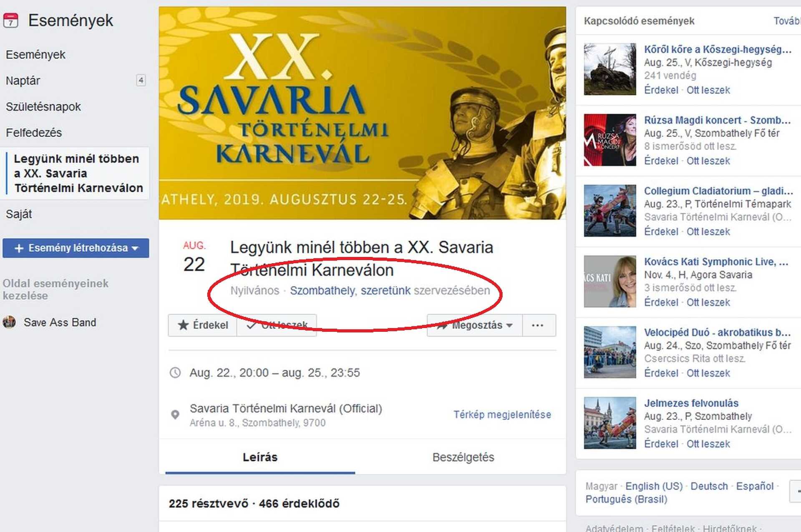801x532 pixels.
Task: Expand the language plus selector button
Action: 796,491
